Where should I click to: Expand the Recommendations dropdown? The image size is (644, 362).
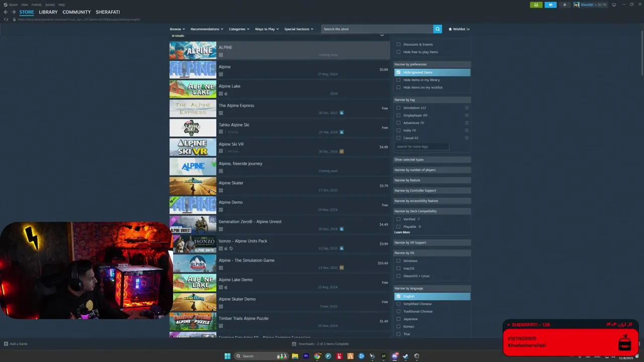click(x=207, y=29)
